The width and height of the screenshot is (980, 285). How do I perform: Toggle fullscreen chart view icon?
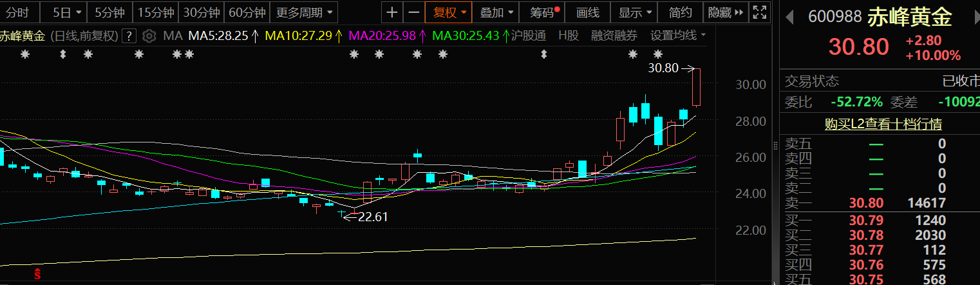click(760, 12)
